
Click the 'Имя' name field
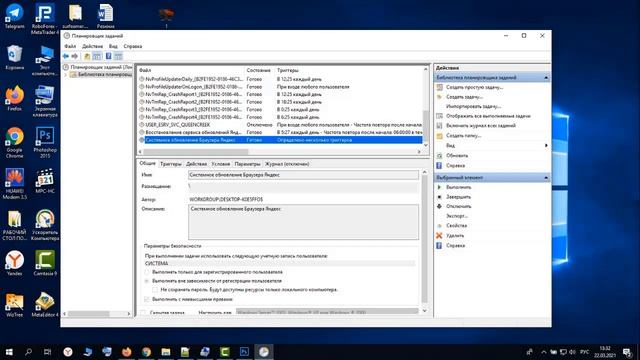pos(303,175)
